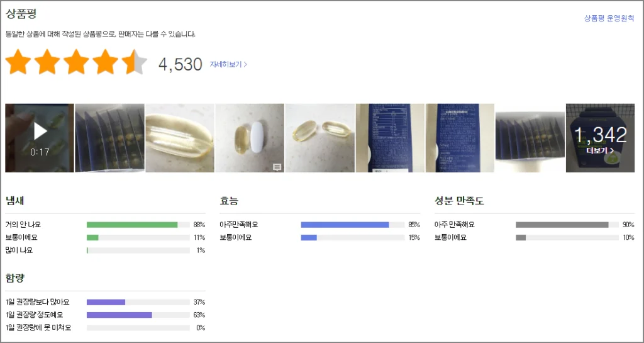Click the 1일 권장량보다 많아요 37% bar

click(x=106, y=302)
